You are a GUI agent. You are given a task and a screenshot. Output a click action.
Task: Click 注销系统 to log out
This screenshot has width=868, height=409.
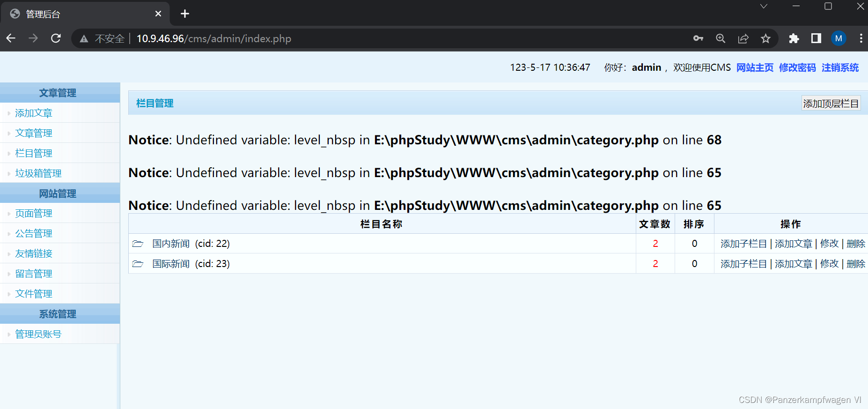click(840, 67)
